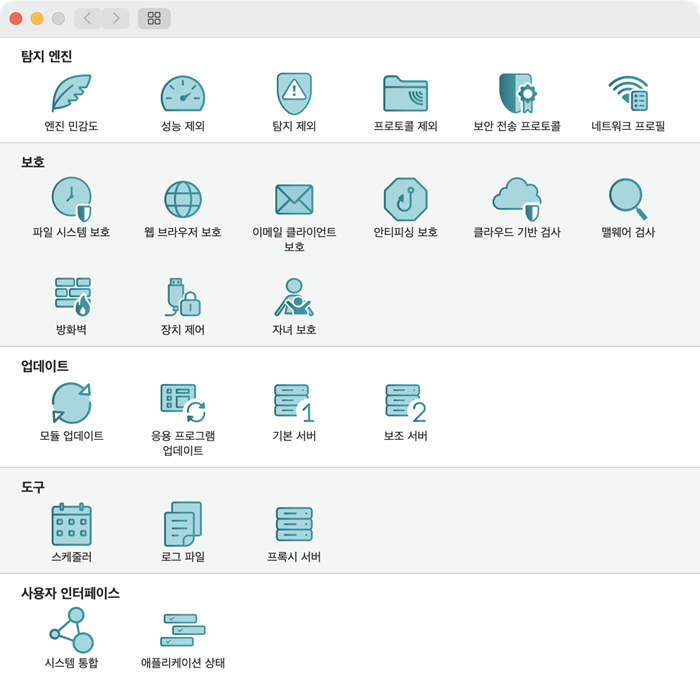
Task: Open 기본 서버 icon
Action: click(294, 403)
